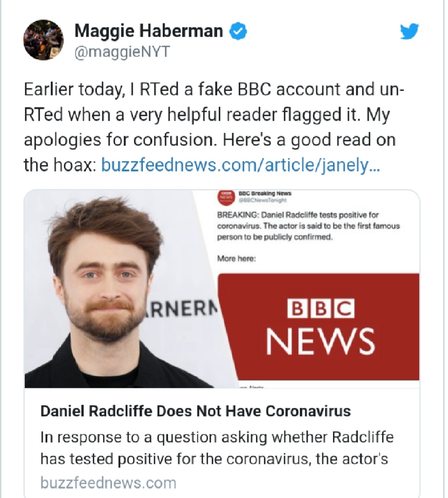
Task: Click the blue verified badge
Action: coord(238,31)
